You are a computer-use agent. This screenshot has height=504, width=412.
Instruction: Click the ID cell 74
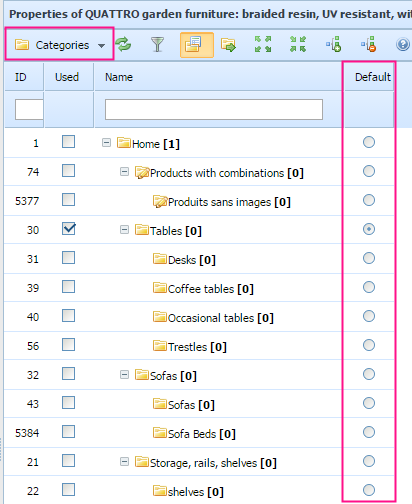[33, 172]
